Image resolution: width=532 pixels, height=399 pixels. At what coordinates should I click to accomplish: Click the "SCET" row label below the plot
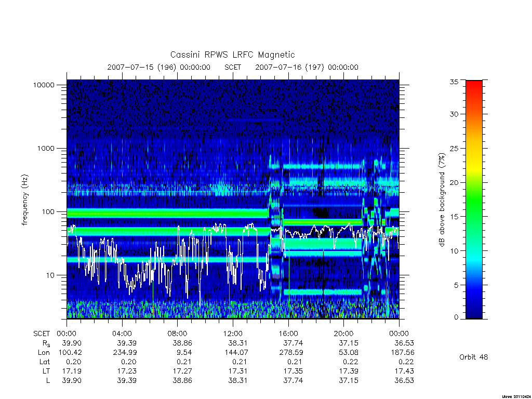click(42, 334)
